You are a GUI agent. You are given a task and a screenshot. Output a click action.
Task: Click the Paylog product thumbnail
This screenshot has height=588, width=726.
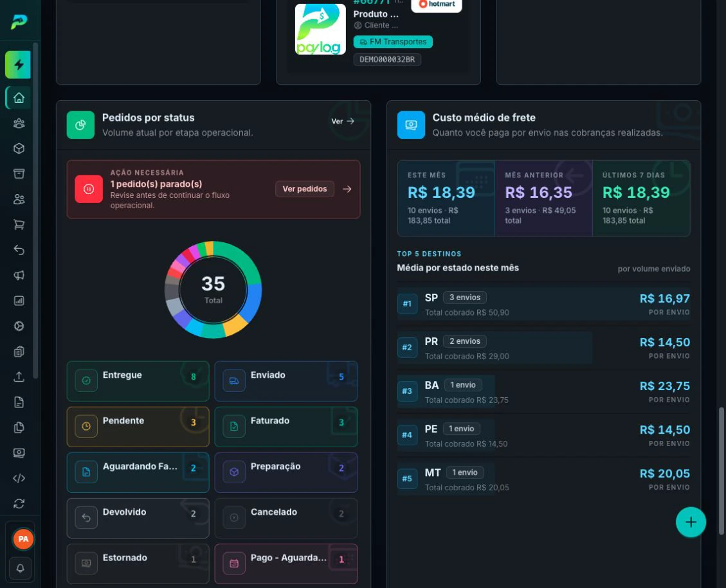coord(320,29)
